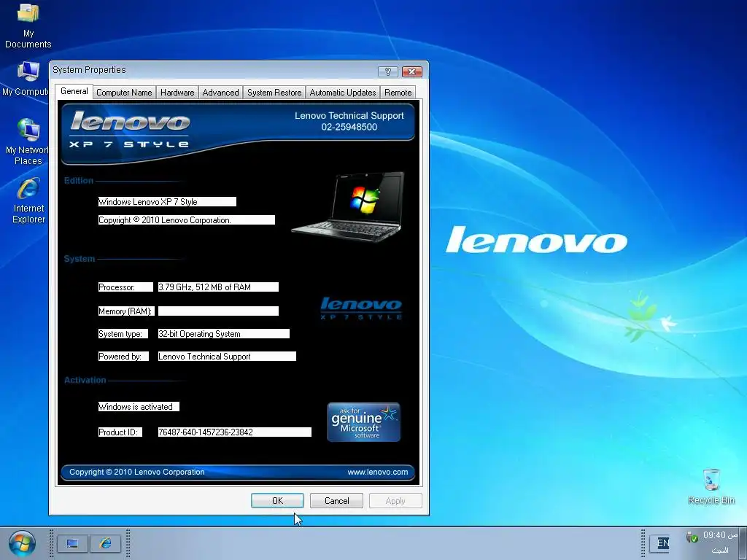The width and height of the screenshot is (747, 560).
Task: Click 'Windows Lenovo XP 7 Style' edition text
Action: pyautogui.click(x=167, y=201)
